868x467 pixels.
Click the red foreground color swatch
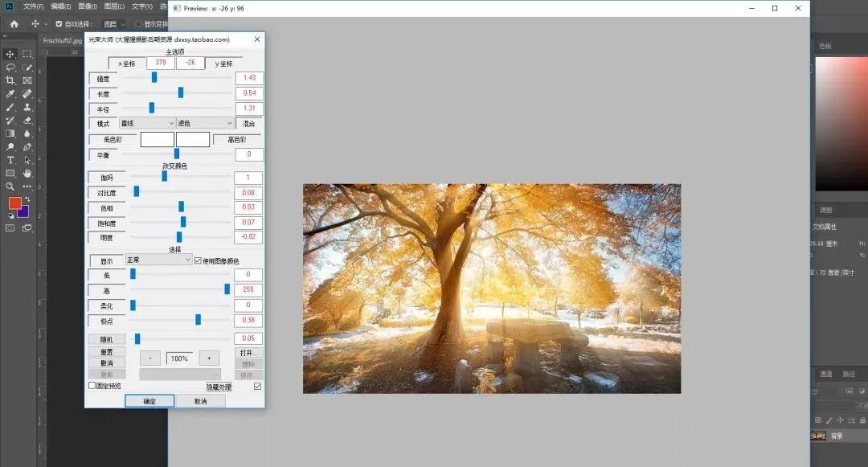14,203
